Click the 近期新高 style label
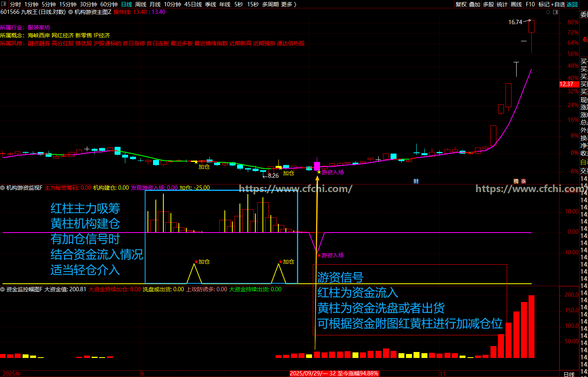The width and height of the screenshot is (588, 377). click(240, 43)
